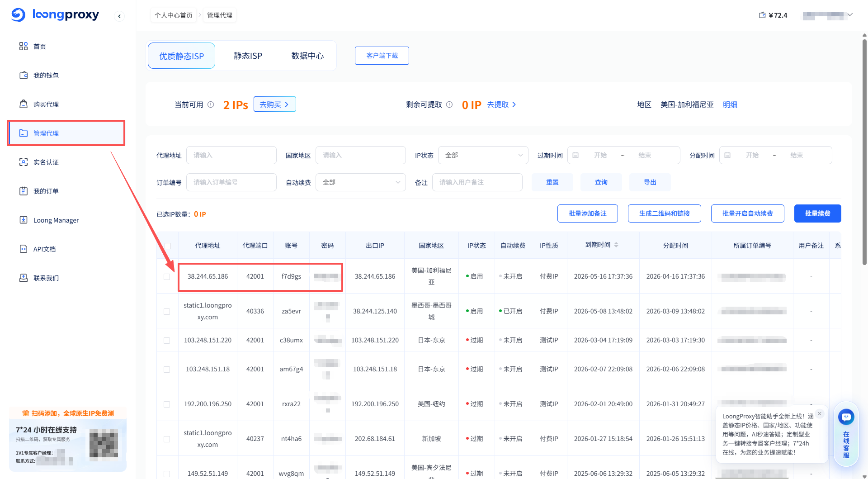This screenshot has width=868, height=479.
Task: Click the info icon next to 当前可用
Action: 211,104
